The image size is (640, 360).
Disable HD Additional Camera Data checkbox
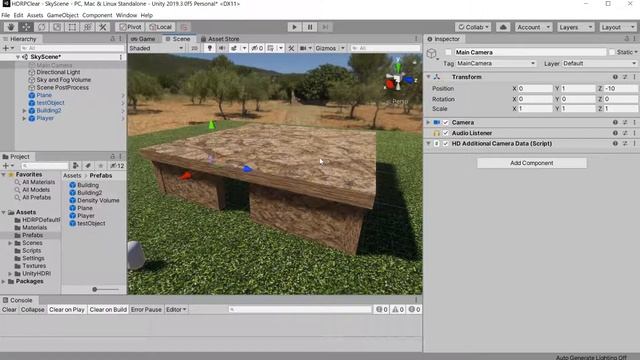(x=446, y=144)
